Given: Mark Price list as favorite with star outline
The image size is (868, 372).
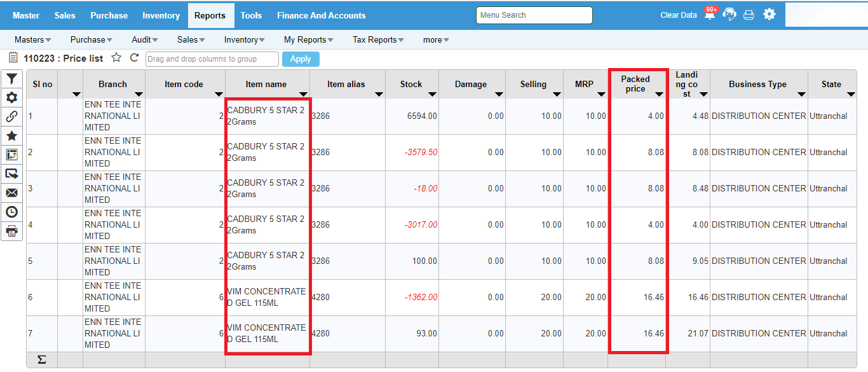Looking at the screenshot, I should [116, 58].
